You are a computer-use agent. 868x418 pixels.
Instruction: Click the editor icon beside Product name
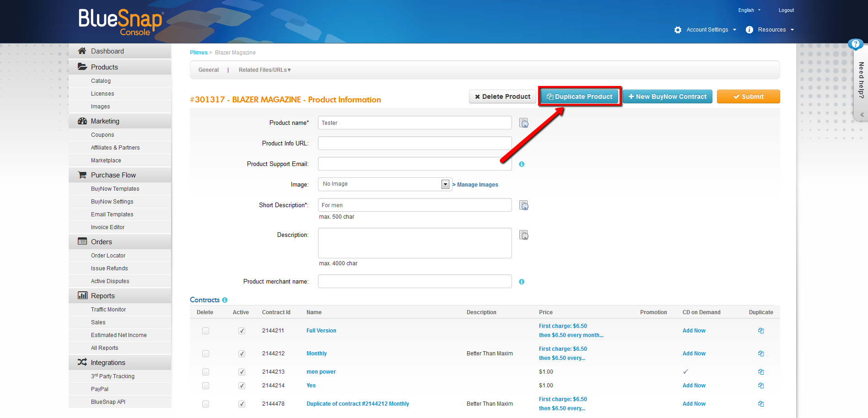click(x=523, y=123)
